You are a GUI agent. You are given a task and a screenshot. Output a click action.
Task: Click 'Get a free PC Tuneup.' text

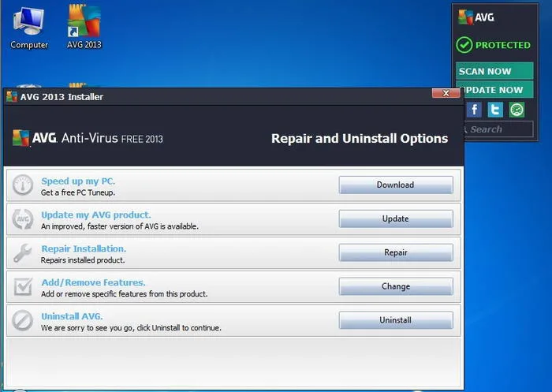tap(78, 192)
